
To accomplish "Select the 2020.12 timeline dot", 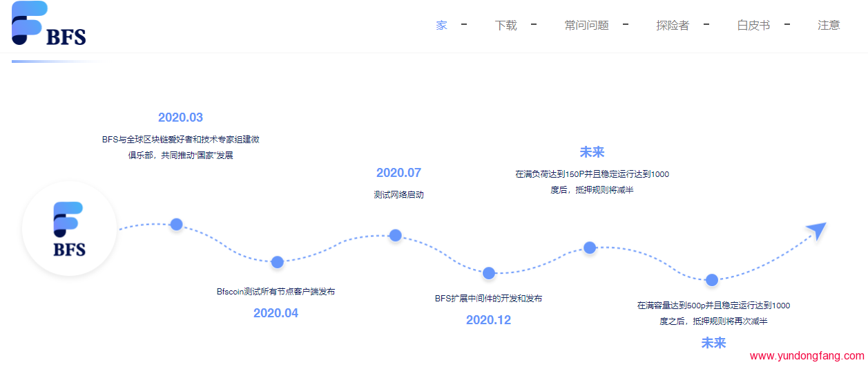I will (x=489, y=273).
